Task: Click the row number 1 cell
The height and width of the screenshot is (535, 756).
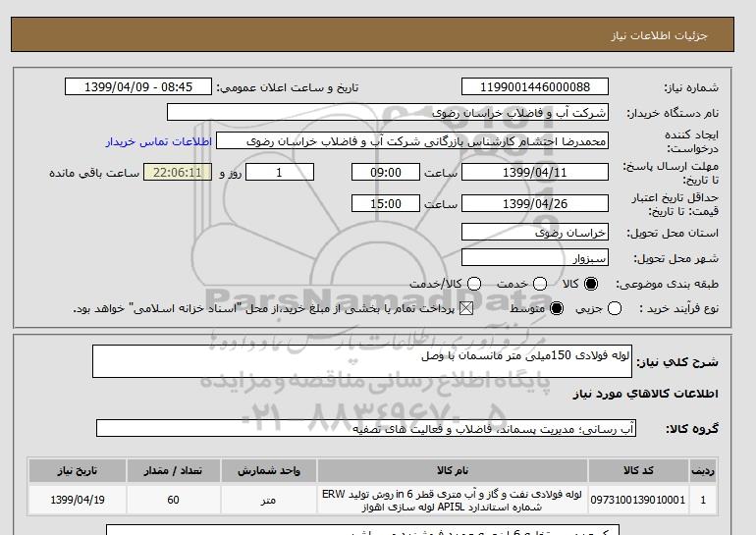Action: click(x=703, y=500)
